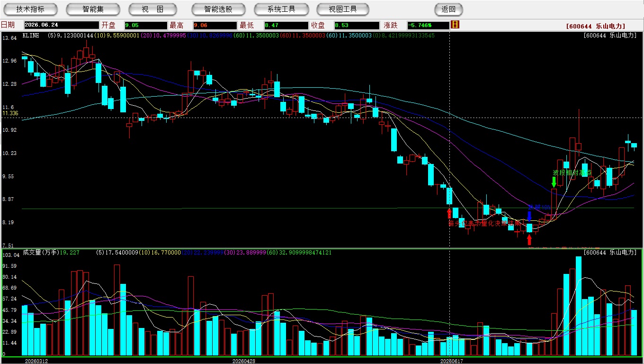The image size is (644, 364).
Task: Click the 最高 value 9.06
Action: (x=215, y=26)
